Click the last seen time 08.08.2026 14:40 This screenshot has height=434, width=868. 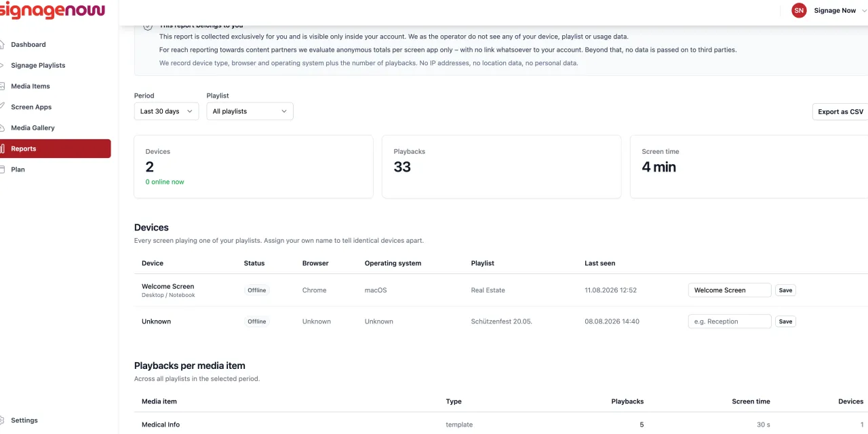tap(612, 321)
